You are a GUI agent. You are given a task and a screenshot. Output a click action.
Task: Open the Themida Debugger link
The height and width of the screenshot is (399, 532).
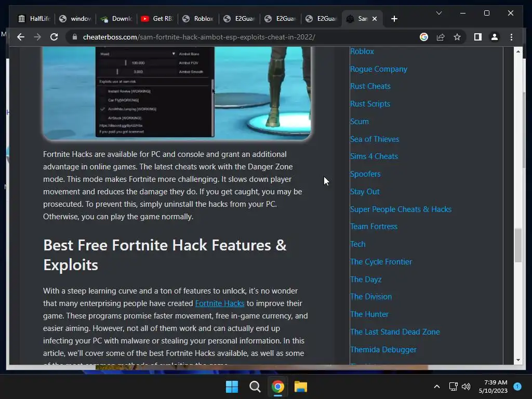[383, 350]
